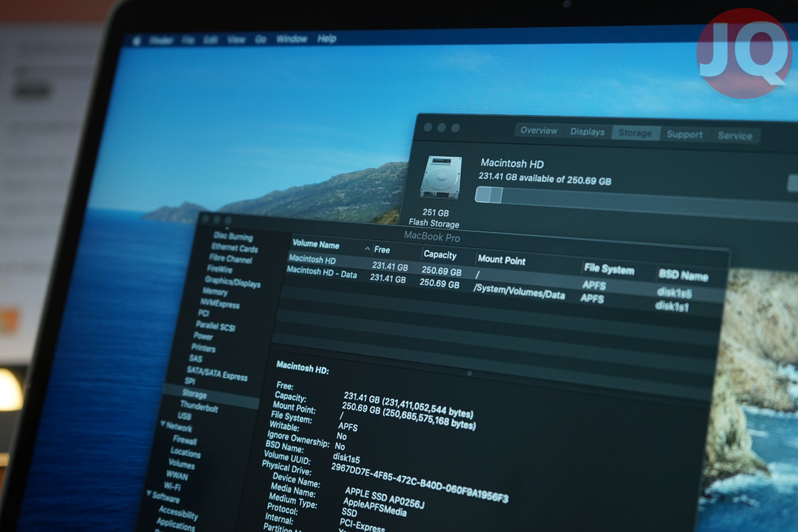The image size is (798, 532).
Task: Click the 231.41 GB available of 250.69 GB text
Action: click(x=545, y=178)
